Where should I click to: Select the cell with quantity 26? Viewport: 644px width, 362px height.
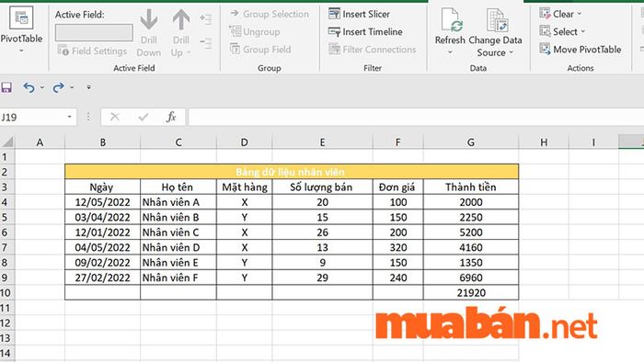pos(322,232)
